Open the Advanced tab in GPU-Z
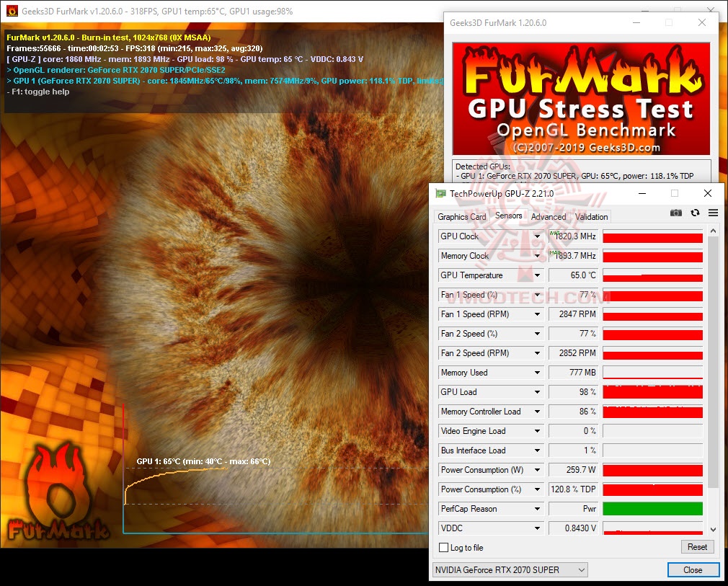728x586 pixels. 549,217
